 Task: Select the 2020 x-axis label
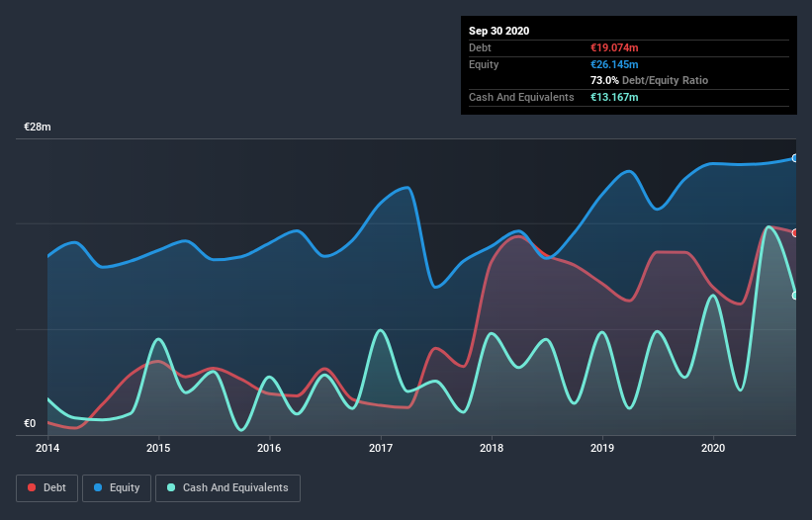click(x=713, y=448)
